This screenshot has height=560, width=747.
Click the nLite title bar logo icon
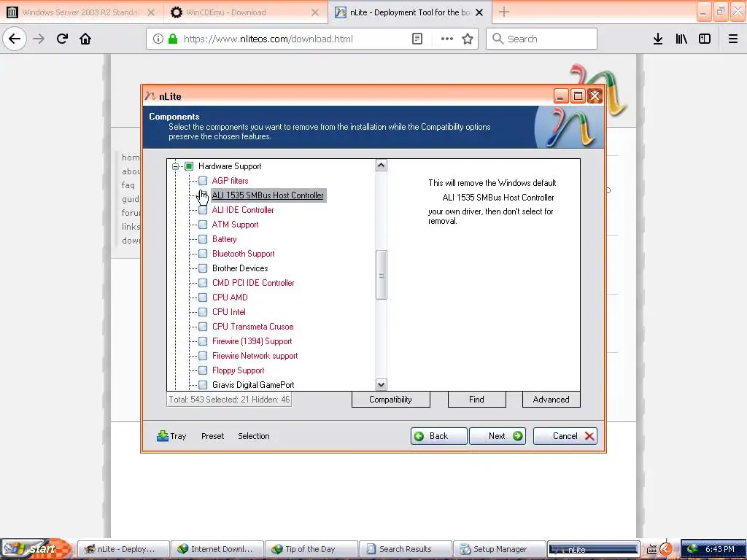click(150, 96)
